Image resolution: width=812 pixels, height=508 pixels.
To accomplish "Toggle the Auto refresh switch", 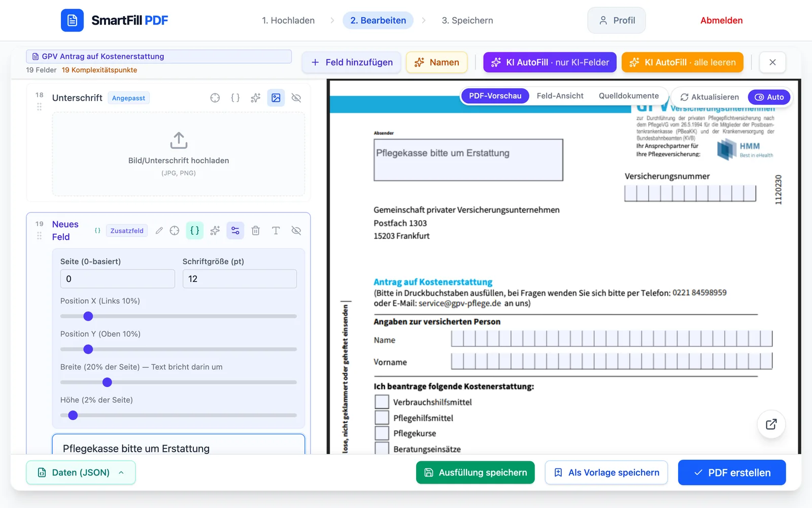I will coord(769,97).
